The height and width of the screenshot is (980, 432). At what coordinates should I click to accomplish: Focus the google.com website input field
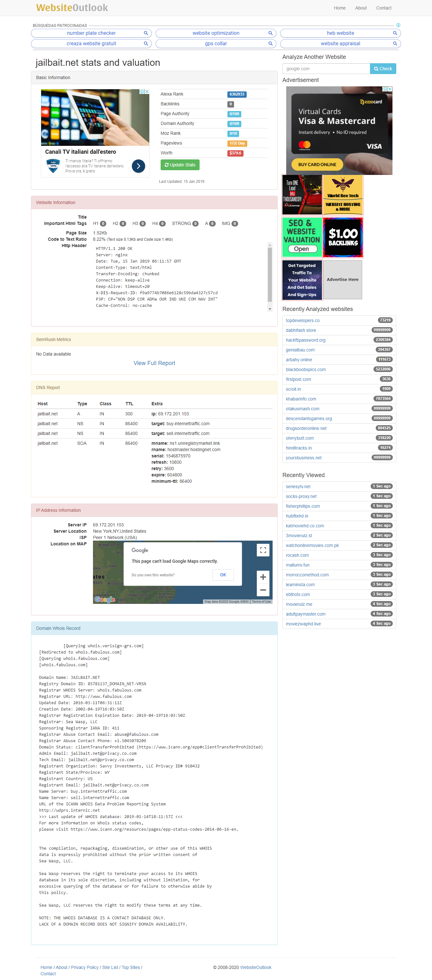(326, 69)
